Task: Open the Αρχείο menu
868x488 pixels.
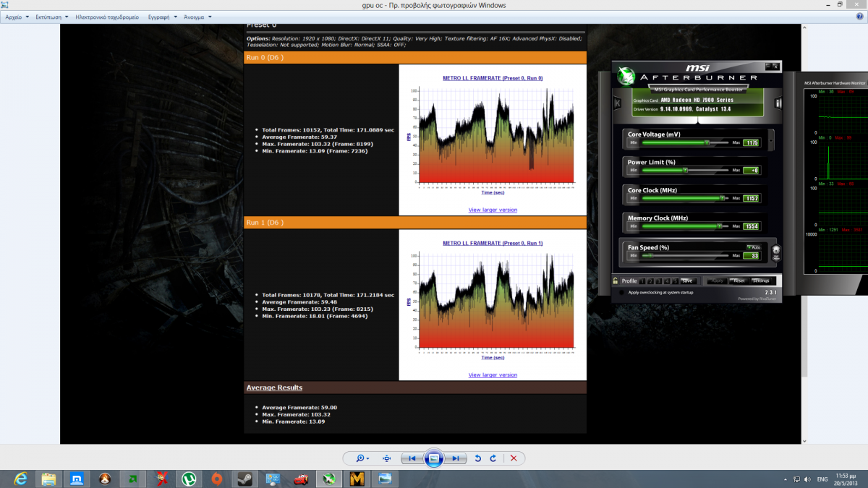Action: tap(16, 16)
